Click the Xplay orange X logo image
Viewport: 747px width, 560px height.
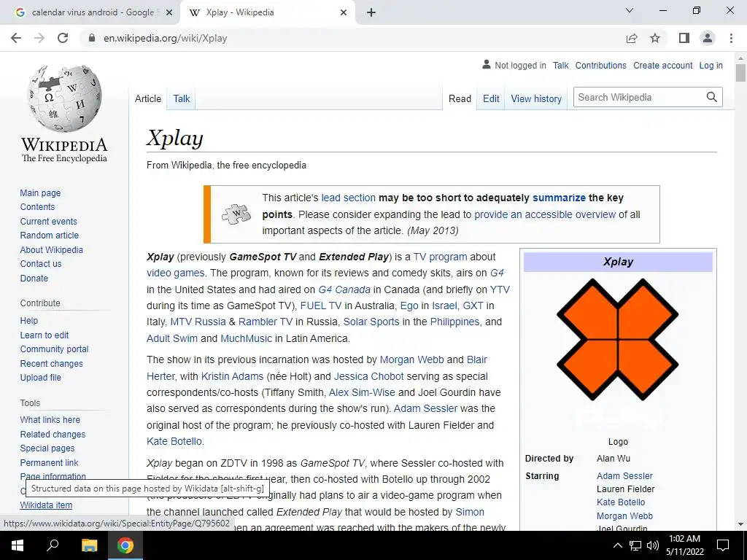(618, 339)
